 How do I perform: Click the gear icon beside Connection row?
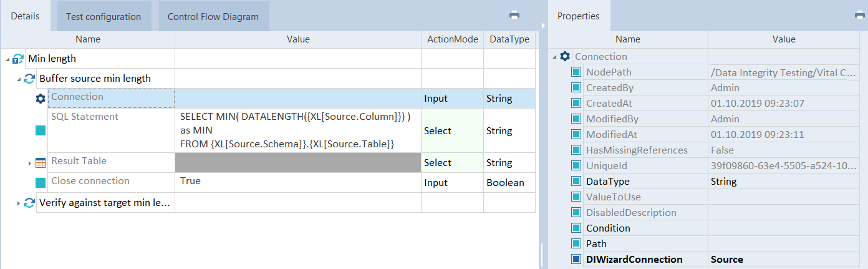click(41, 99)
